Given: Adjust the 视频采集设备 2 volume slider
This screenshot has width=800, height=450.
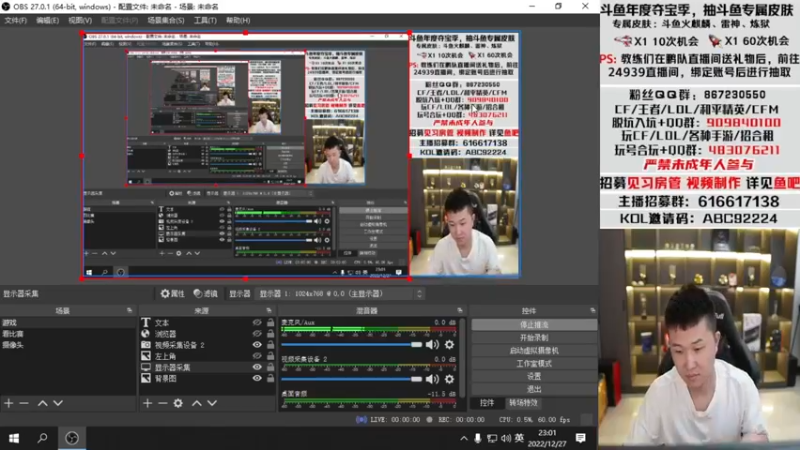Looking at the screenshot, I should (x=352, y=379).
